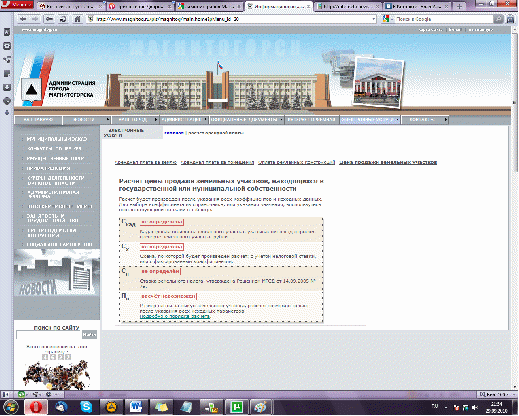Open the History panel in the Opera sidebar
This screenshot has height=416, width=519.
click(x=7, y=101)
